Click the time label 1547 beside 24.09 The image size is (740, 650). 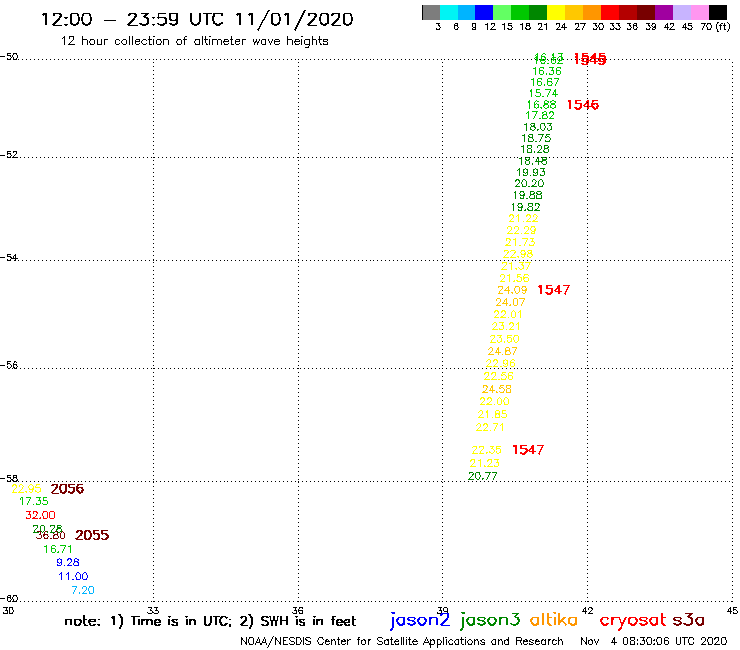(x=554, y=290)
